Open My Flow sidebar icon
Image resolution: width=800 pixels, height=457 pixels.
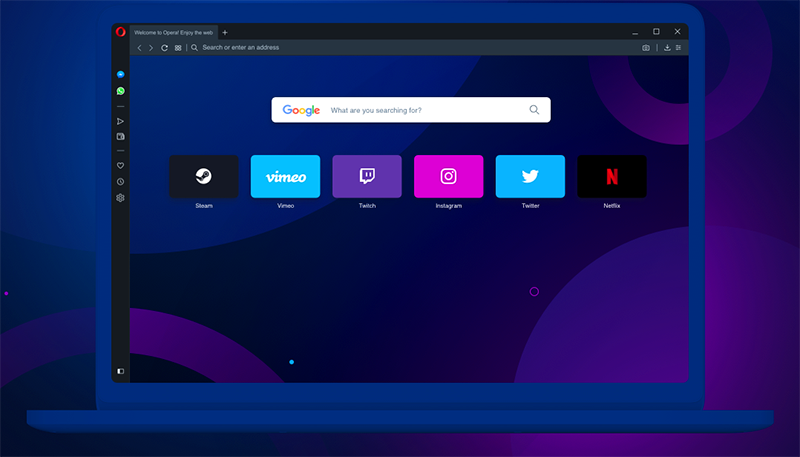120,121
